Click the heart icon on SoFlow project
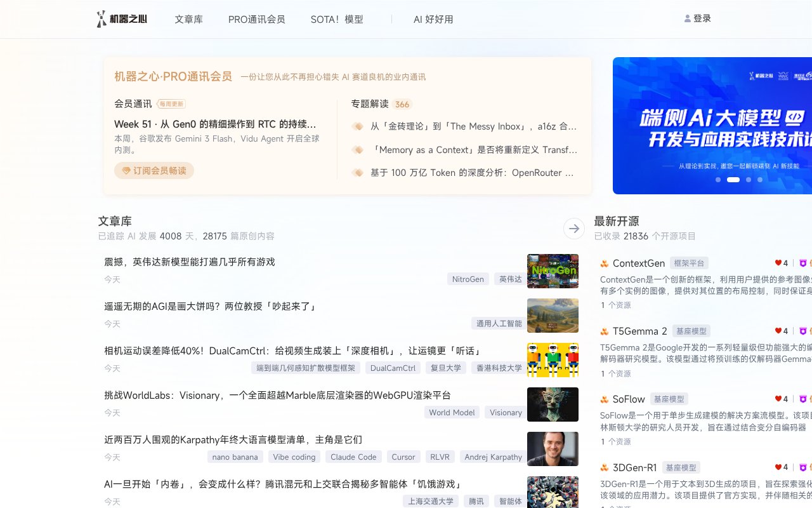The height and width of the screenshot is (508, 812). 778,399
